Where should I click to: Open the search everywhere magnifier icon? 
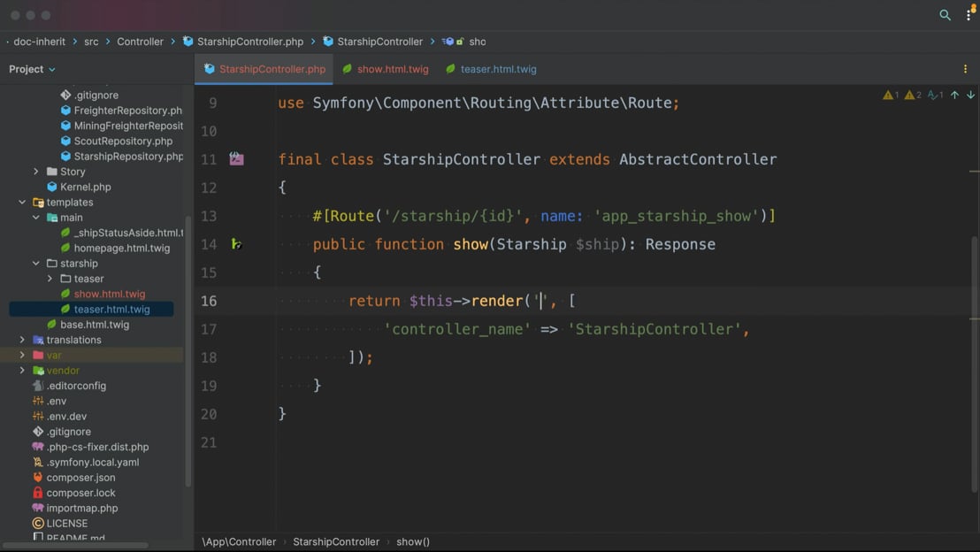945,15
